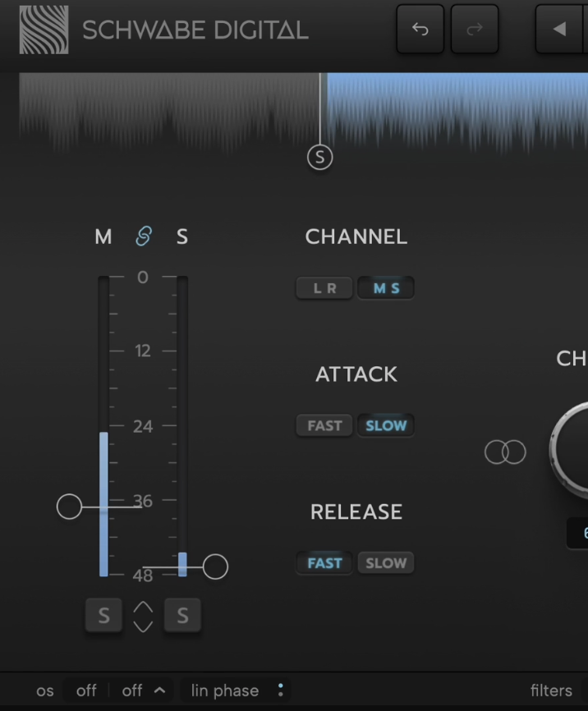This screenshot has width=588, height=711.
Task: Click the large knob at right
Action: (569, 450)
